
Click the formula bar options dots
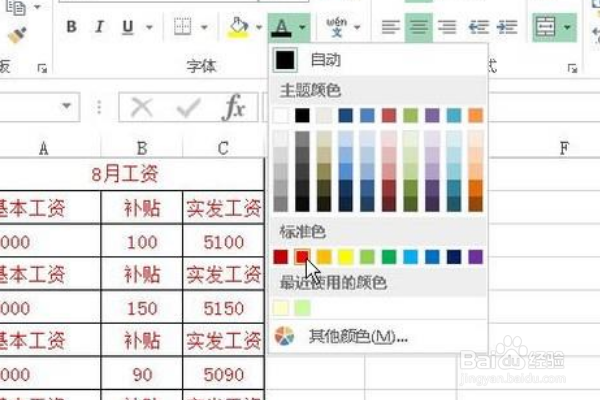pos(99,108)
